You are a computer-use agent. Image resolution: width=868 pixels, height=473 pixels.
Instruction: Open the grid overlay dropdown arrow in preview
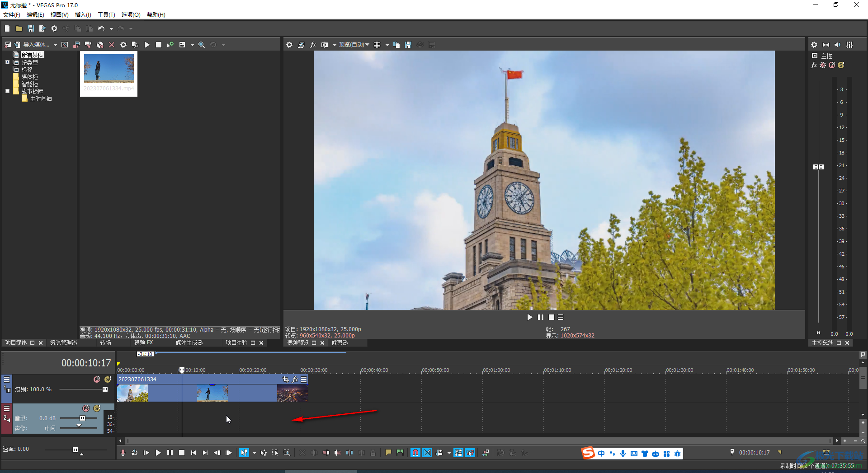pos(387,45)
